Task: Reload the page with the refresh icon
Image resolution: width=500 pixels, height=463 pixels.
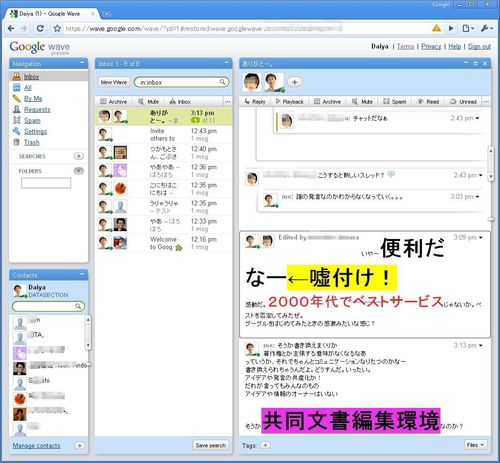Action: pyautogui.click(x=40, y=28)
